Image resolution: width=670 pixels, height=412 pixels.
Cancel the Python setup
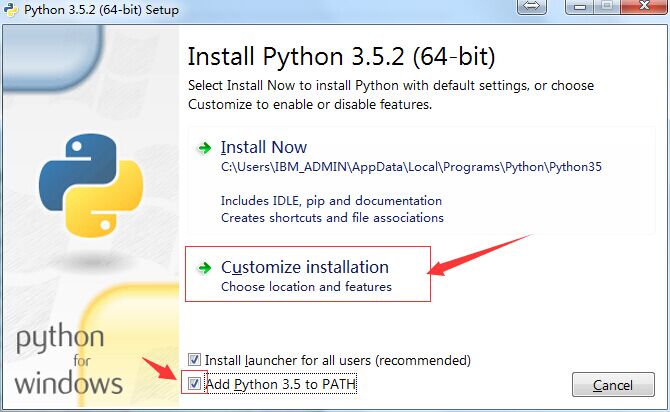point(613,385)
